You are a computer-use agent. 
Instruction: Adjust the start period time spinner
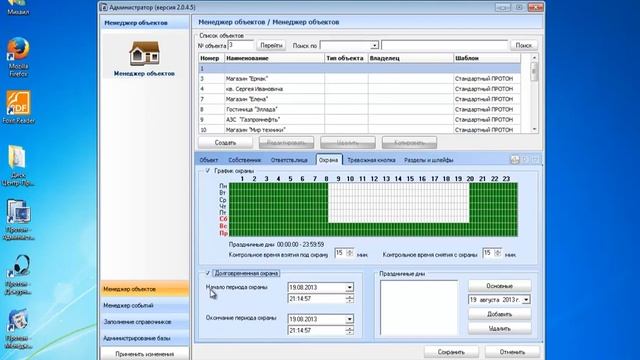pyautogui.click(x=349, y=299)
